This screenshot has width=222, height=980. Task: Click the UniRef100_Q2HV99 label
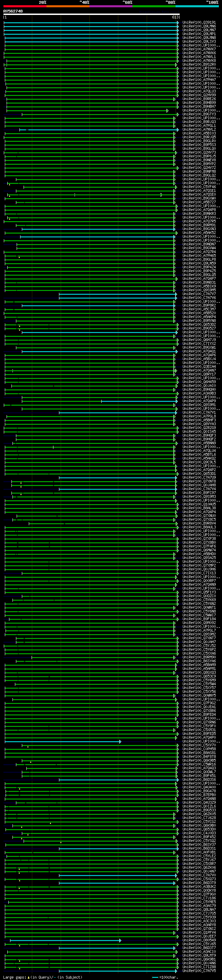pyautogui.click(x=199, y=96)
